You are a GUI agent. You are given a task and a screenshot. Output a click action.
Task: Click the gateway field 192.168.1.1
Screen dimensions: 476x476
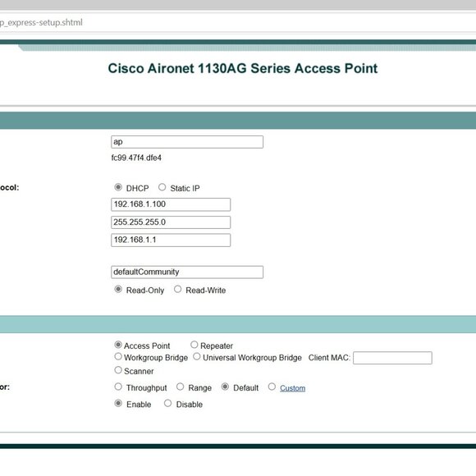tap(171, 240)
